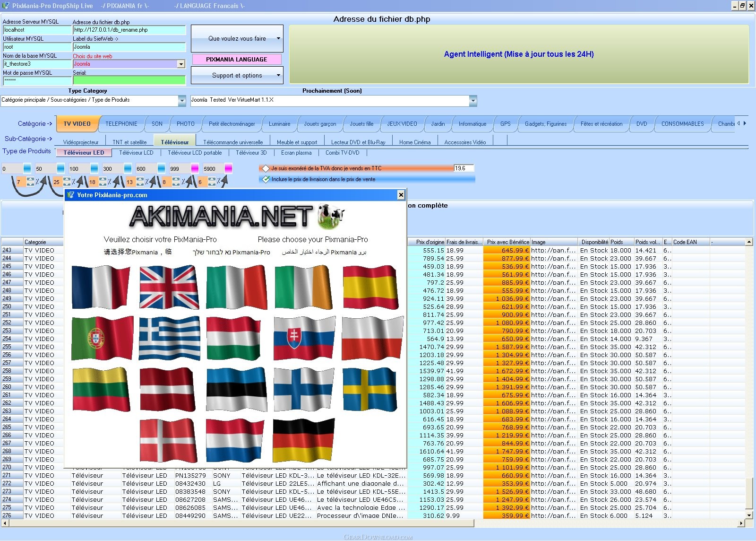
Task: Expand the Prochainement (Soon) combo box
Action: coord(473,100)
